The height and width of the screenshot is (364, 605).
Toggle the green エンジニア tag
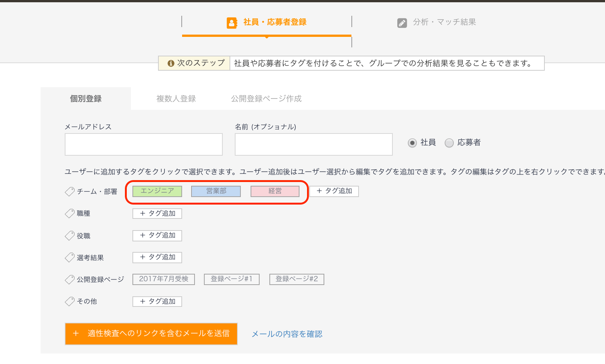coord(157,191)
